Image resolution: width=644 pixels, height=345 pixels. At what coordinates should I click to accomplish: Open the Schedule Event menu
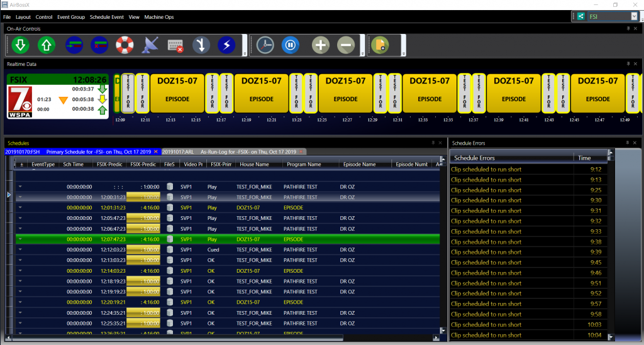[x=106, y=17]
